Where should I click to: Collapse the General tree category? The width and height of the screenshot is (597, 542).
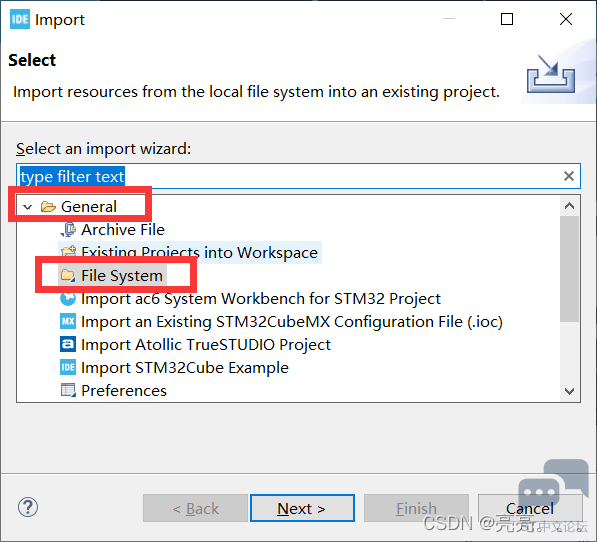click(x=27, y=207)
